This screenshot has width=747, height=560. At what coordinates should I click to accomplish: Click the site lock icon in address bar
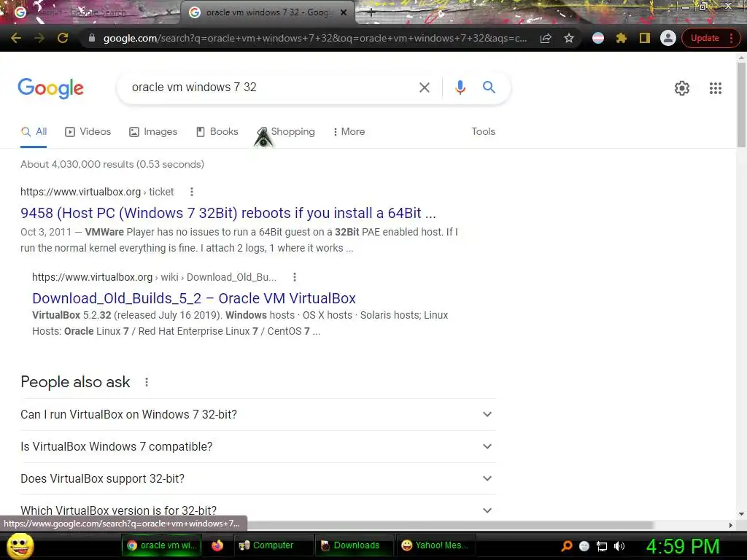point(92,38)
